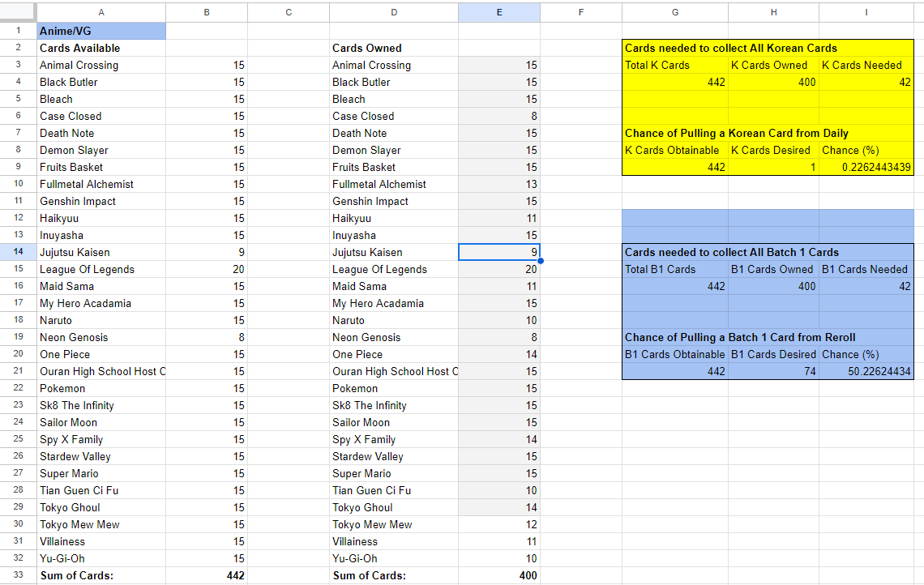Click Sum of Cards owned total 400
Viewport: 924px width, 585px height.
499,576
